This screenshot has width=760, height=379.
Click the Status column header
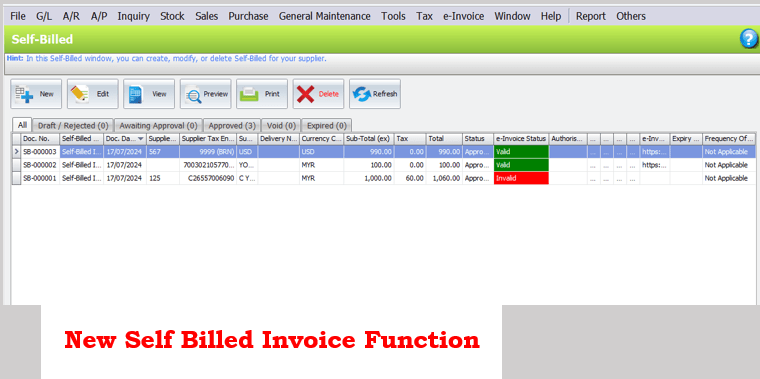[x=478, y=139]
